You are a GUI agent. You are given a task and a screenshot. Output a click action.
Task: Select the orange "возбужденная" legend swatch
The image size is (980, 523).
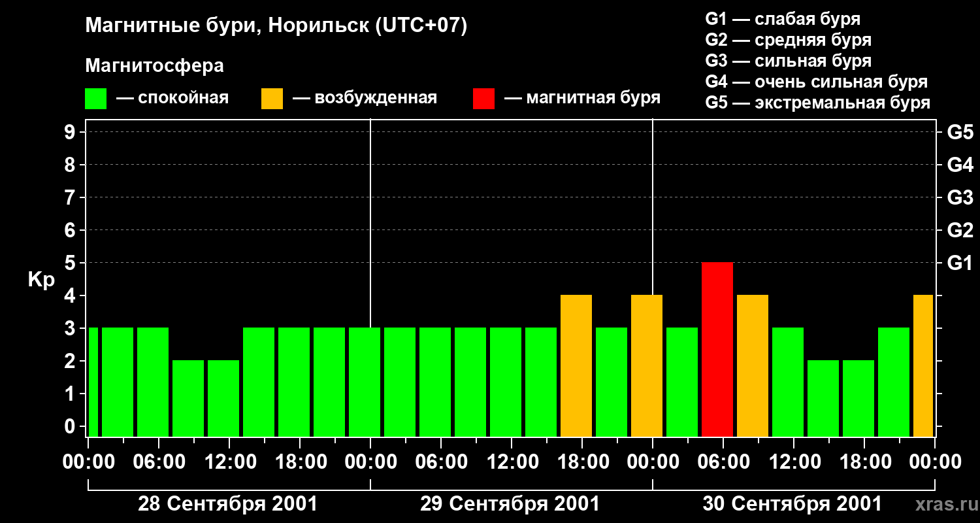pos(272,99)
